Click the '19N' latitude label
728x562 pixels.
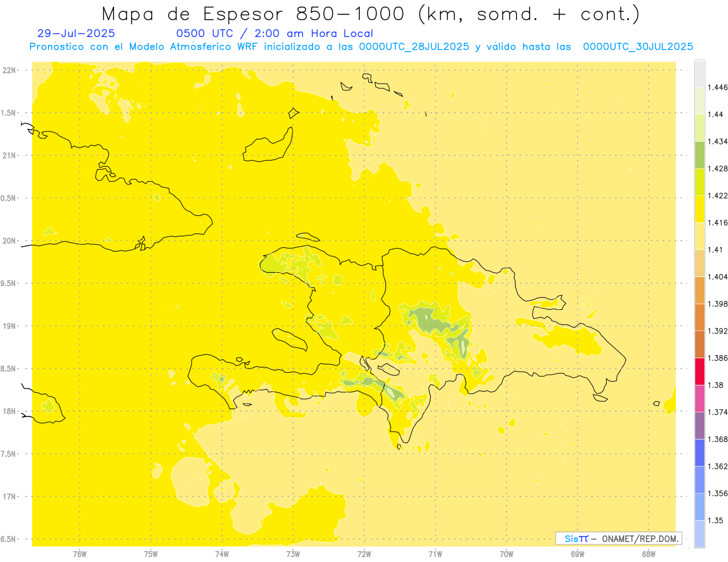[x=10, y=326]
